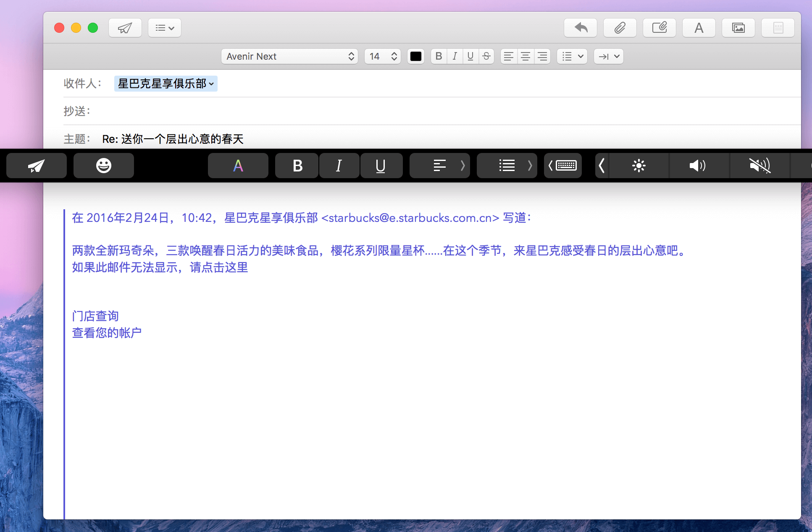The height and width of the screenshot is (532, 812).
Task: Attach a file with paperclip icon
Action: coord(620,28)
